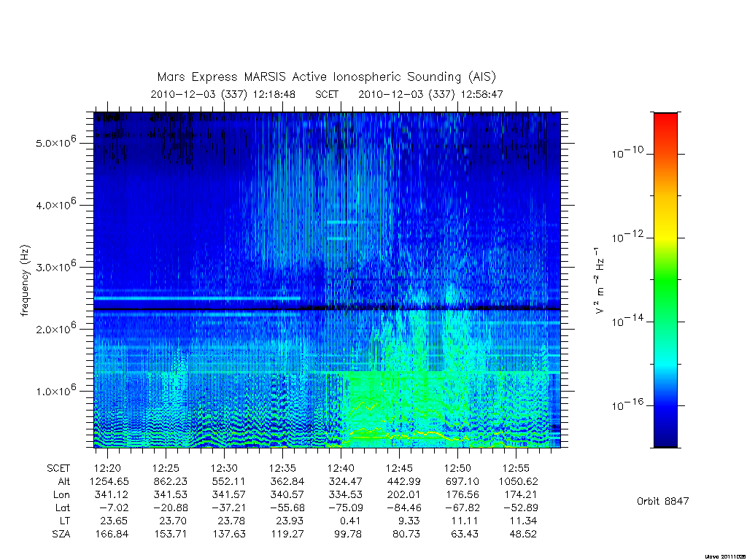This screenshot has height=560, width=747.
Task: Click the 5.0×10^6 frequency tick label
Action: [55, 142]
